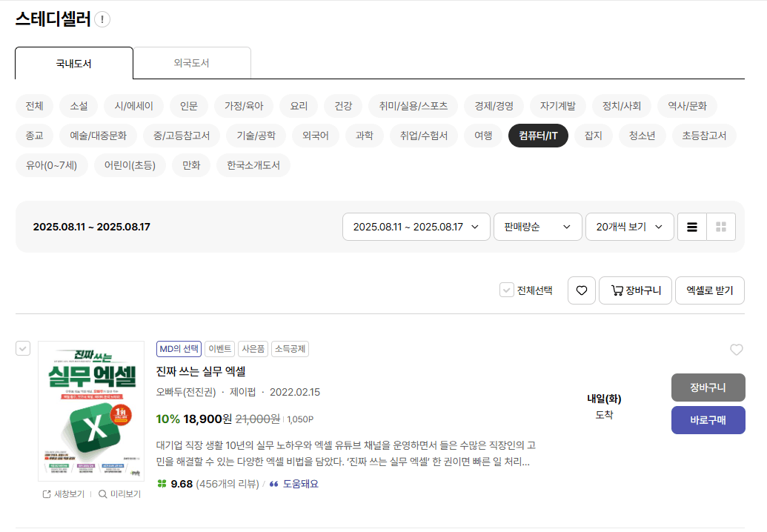Viewport: 767px width, 532px height.
Task: Open the 진짜 쓰는 실무 엑셀 title link
Action: [x=201, y=372]
